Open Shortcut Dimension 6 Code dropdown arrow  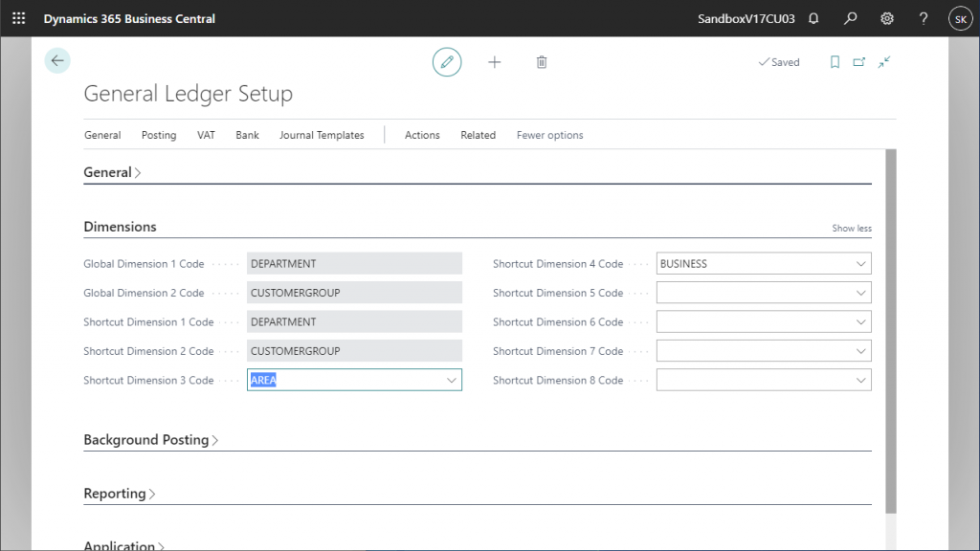860,321
